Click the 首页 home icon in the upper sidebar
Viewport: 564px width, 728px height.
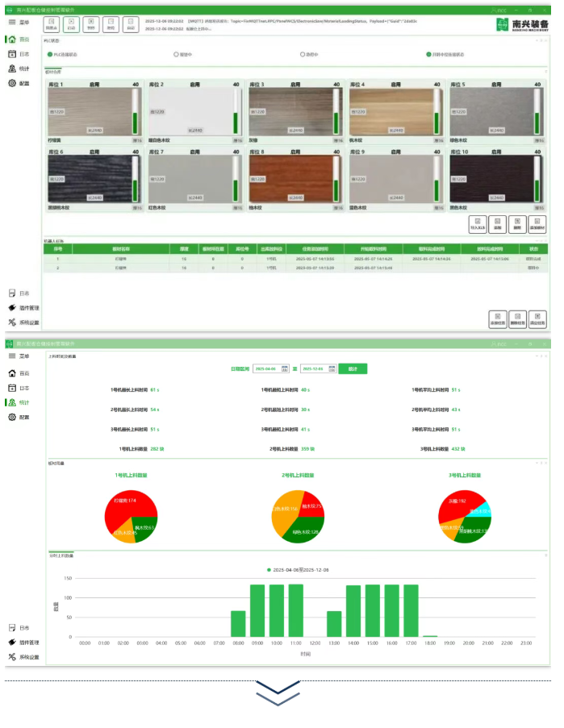[x=12, y=39]
